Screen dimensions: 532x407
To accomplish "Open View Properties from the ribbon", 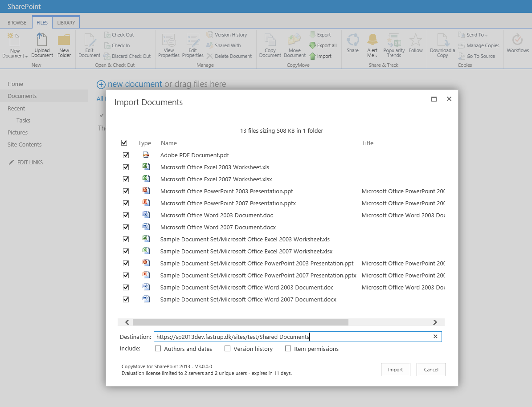I will point(168,45).
